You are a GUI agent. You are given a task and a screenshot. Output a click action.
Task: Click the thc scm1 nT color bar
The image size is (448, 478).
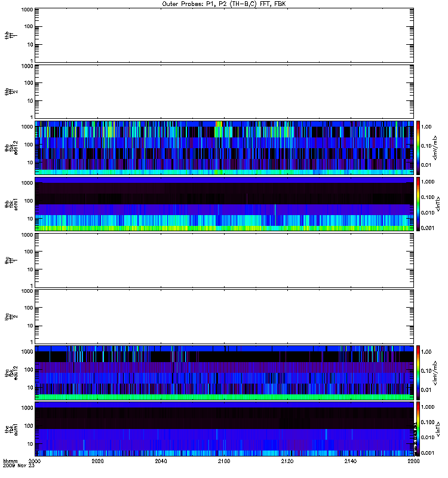pos(418,429)
